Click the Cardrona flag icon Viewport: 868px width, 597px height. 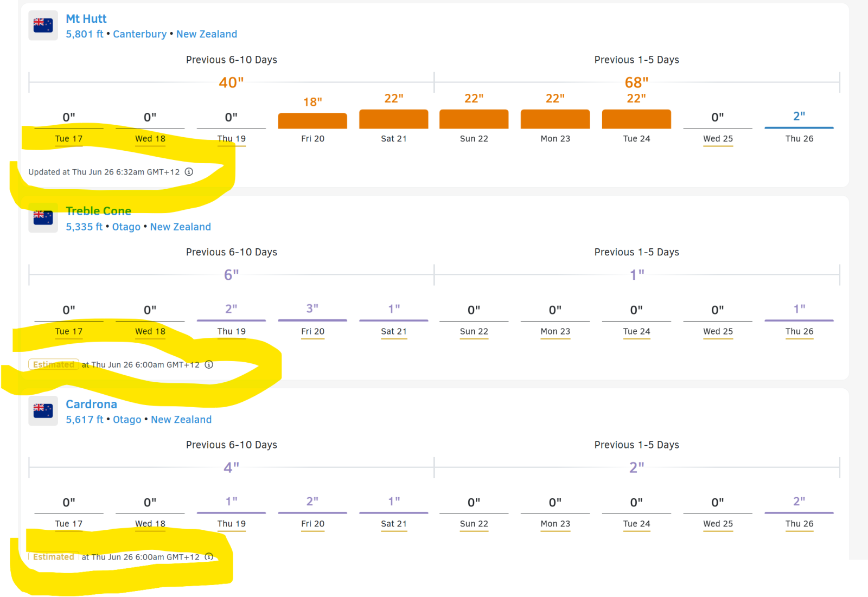point(43,411)
